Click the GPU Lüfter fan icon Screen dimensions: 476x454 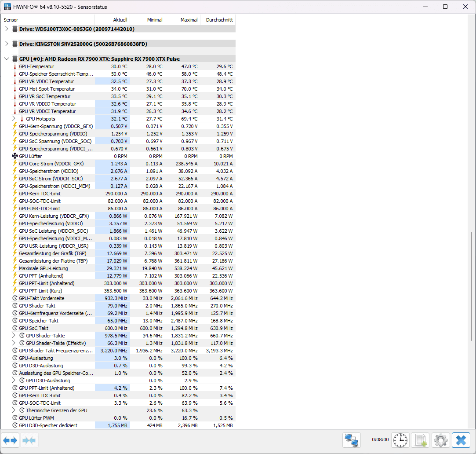click(15, 156)
